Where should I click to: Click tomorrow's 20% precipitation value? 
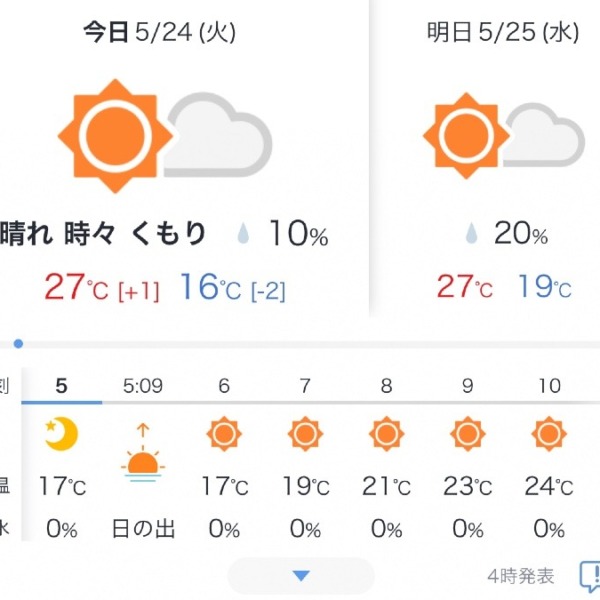521,233
